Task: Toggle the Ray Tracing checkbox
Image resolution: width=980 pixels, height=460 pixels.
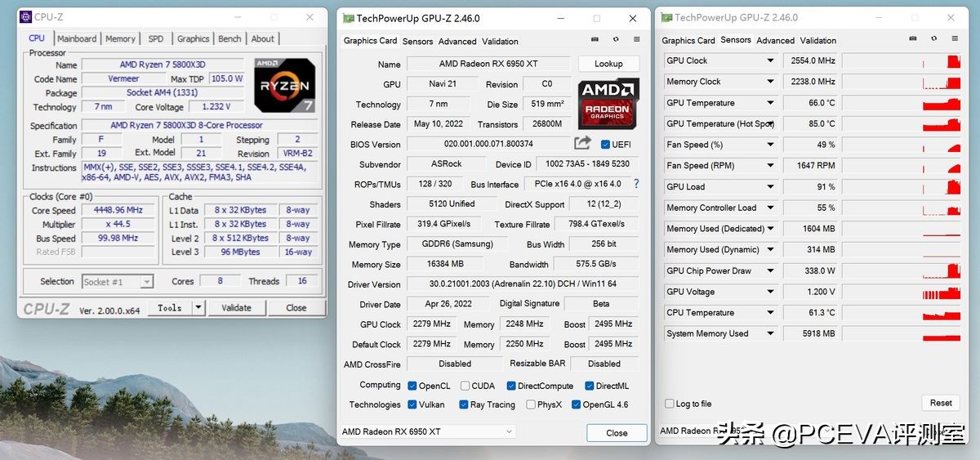Action: pyautogui.click(x=464, y=404)
